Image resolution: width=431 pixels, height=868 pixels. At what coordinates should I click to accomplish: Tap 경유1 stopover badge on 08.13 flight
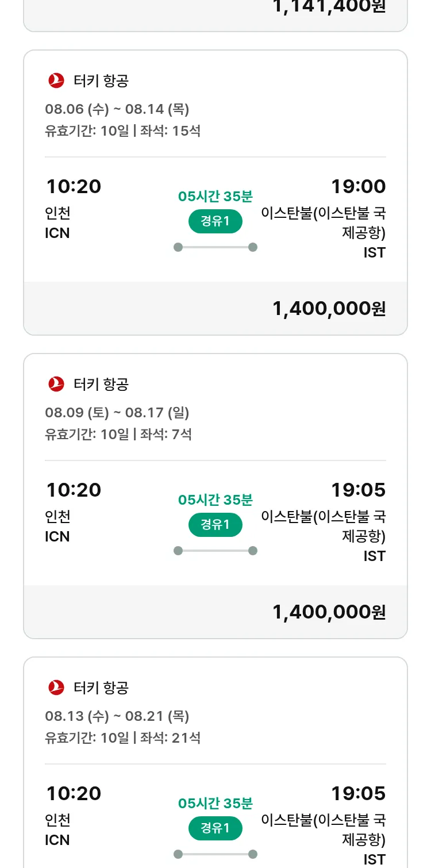(215, 828)
